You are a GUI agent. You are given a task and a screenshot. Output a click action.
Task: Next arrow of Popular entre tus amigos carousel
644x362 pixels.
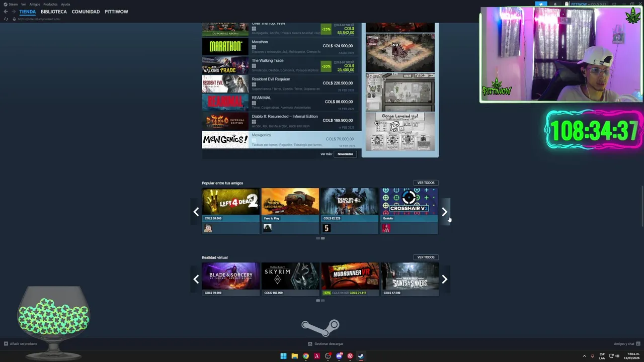coord(444,212)
